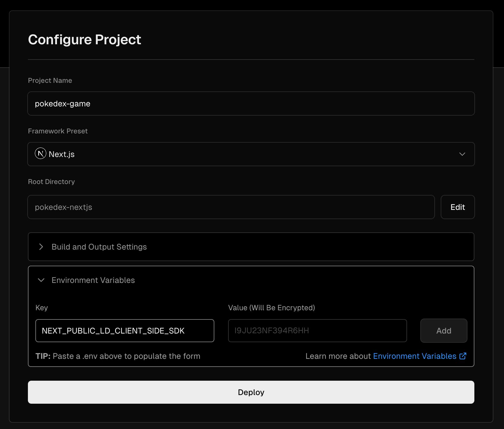Screen dimensions: 504x429
Task: Open the Framework Preset dropdown arrow
Action: pos(462,154)
